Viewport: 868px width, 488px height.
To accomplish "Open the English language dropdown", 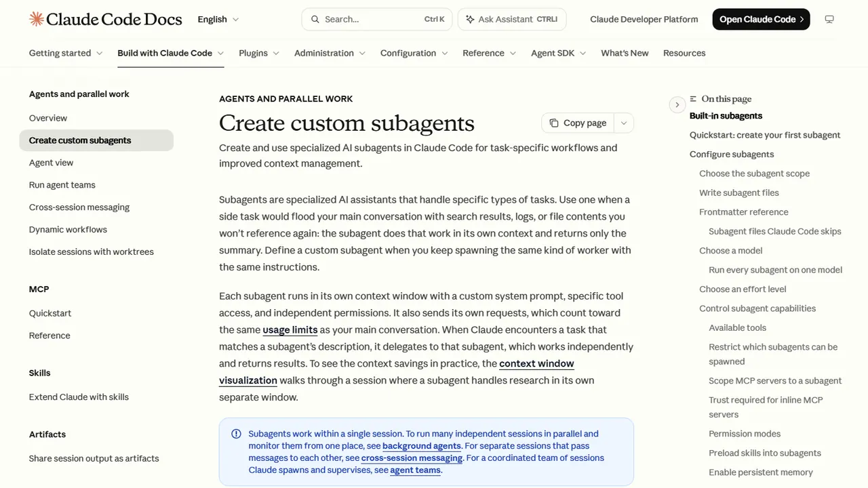I will (x=218, y=19).
